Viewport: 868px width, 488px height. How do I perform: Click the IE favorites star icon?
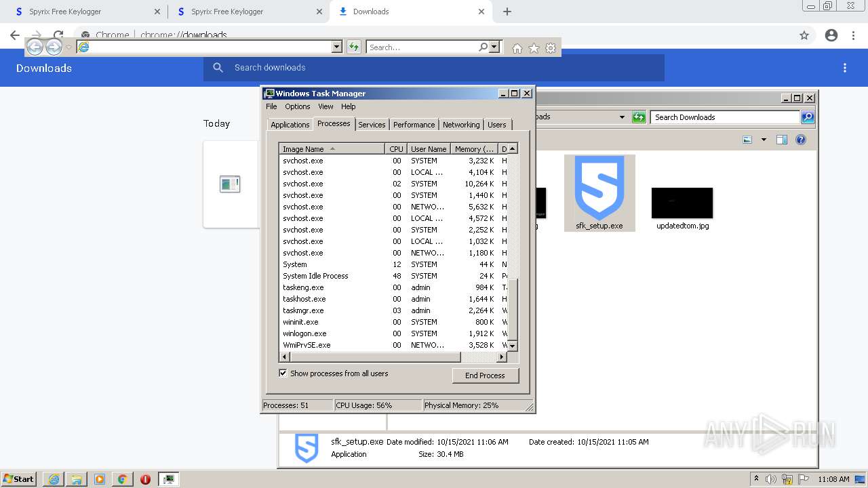click(x=534, y=47)
